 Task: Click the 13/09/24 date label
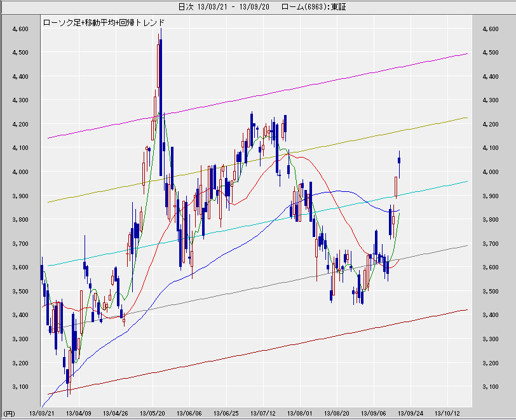pos(411,413)
